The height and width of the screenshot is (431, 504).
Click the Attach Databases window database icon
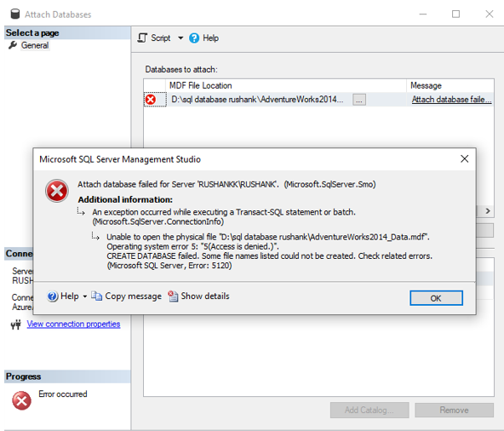[x=15, y=14]
